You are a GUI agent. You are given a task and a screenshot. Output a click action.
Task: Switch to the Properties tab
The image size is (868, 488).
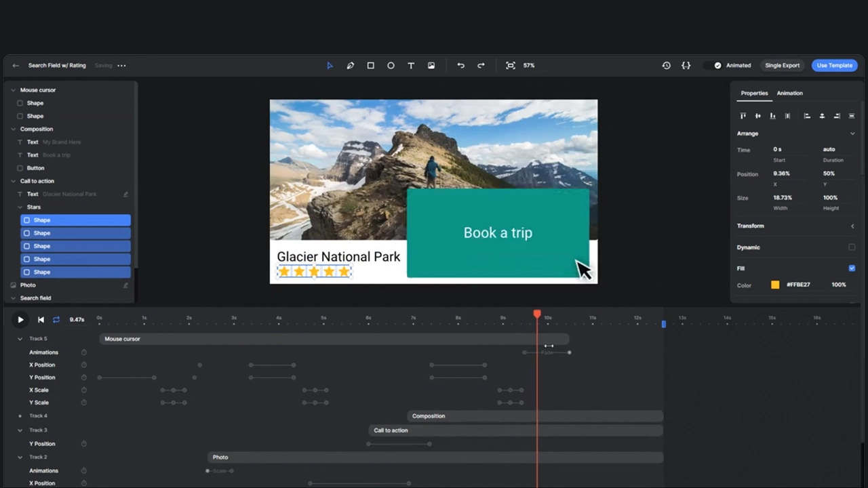click(x=754, y=94)
